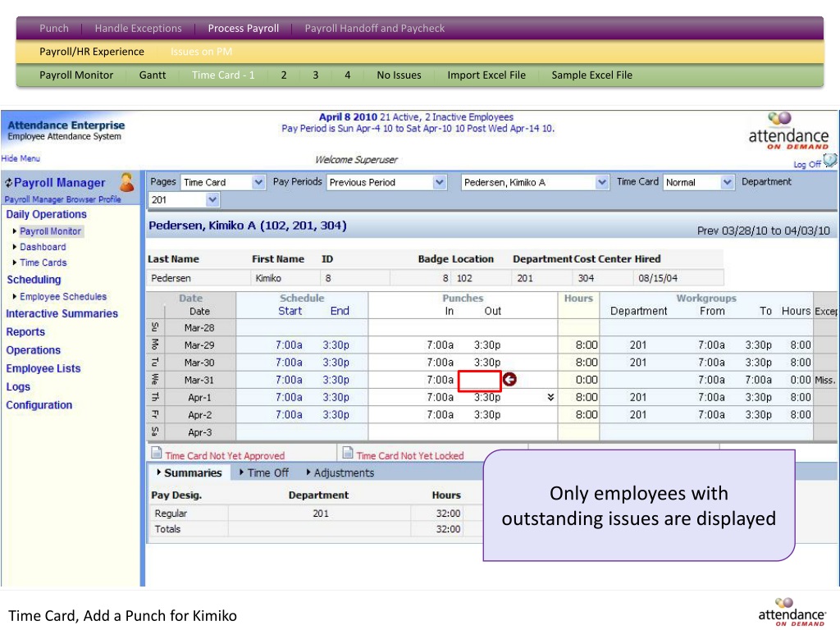Select Handle Exceptions tab
Image resolution: width=840 pixels, height=630 pixels.
(138, 29)
